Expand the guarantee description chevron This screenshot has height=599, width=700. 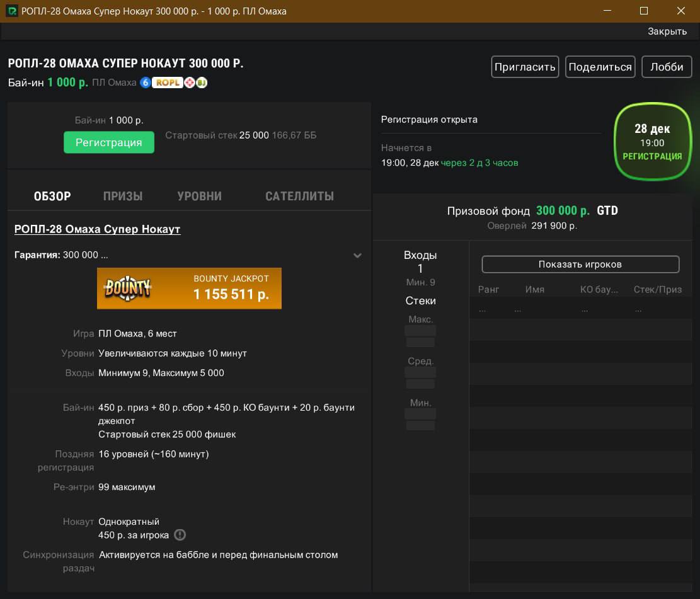[357, 255]
